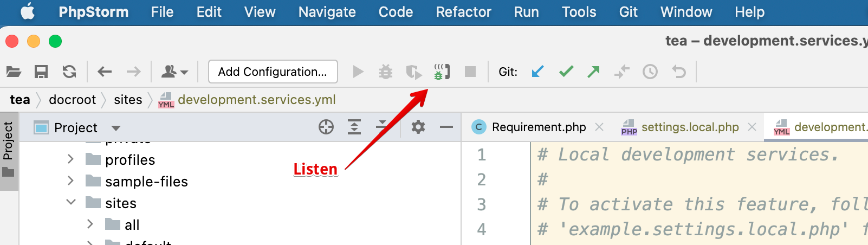Toggle the Project tool window side tab
Viewport: 868px width, 245px height.
point(8,151)
